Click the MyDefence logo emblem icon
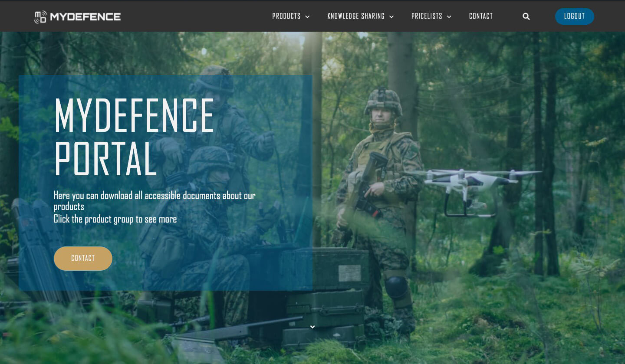This screenshot has width=625, height=364. (x=40, y=17)
